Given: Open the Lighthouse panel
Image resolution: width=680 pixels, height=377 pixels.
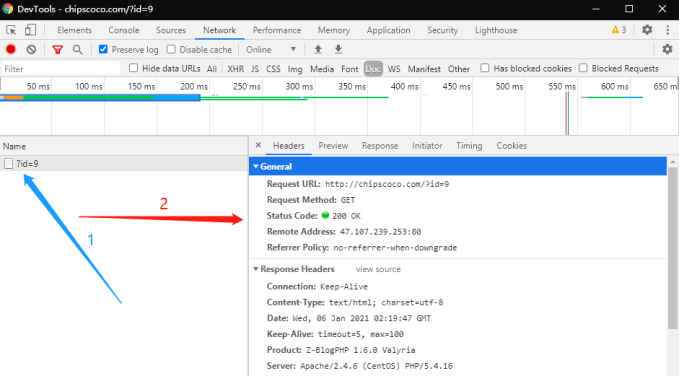Looking at the screenshot, I should click(496, 30).
